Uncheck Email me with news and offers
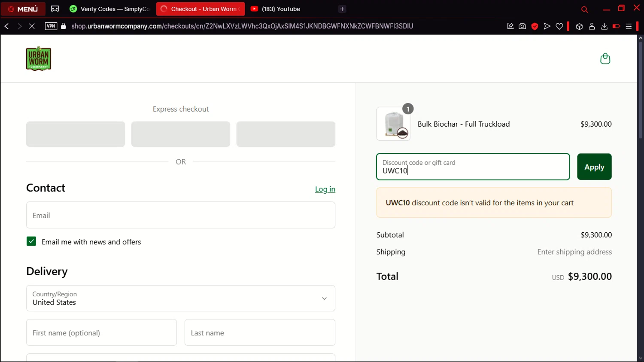 [31, 241]
